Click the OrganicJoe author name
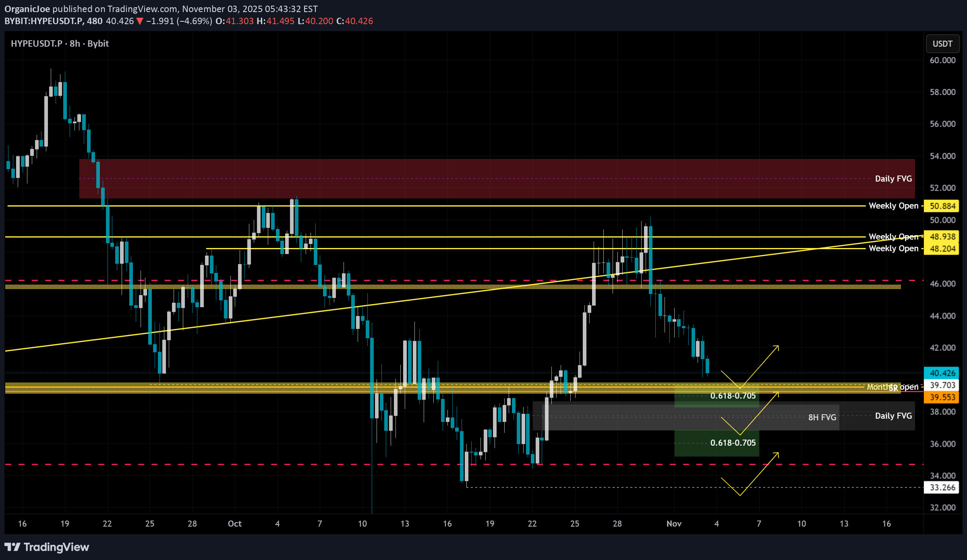Screen dimensions: 967x560 click(x=27, y=9)
